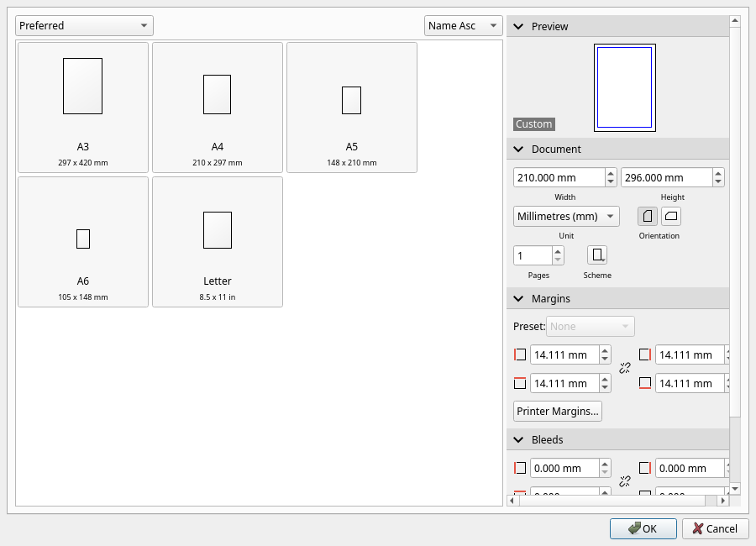
Task: Select the Letter page size preset
Action: 218,242
